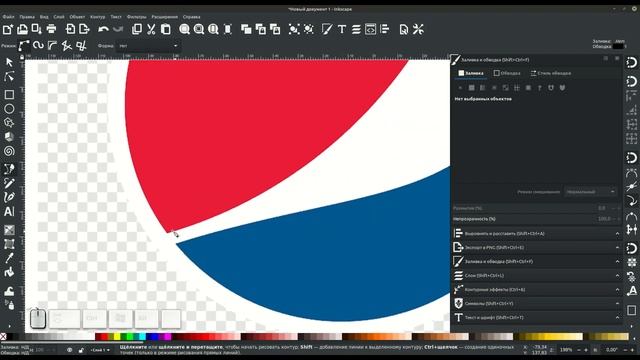Image resolution: width=640 pixels, height=360 pixels.
Task: Select the color dropper tool
Action: tap(9, 258)
